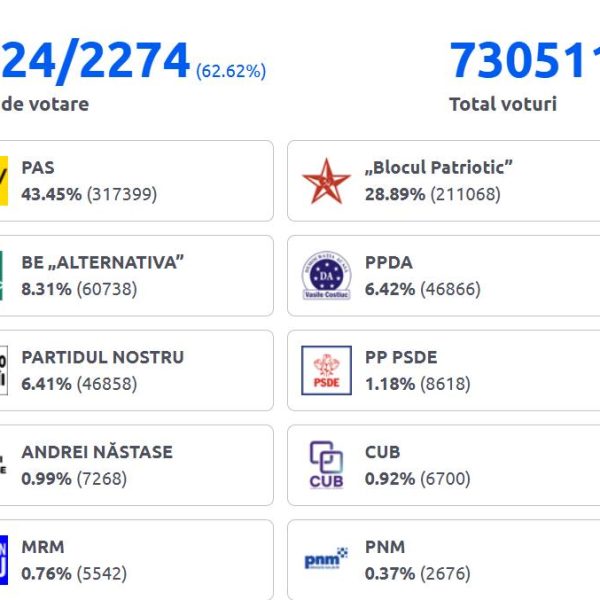This screenshot has height=600, width=600.
Task: Click the ANDREI NĂSTASE name text
Action: (97, 452)
